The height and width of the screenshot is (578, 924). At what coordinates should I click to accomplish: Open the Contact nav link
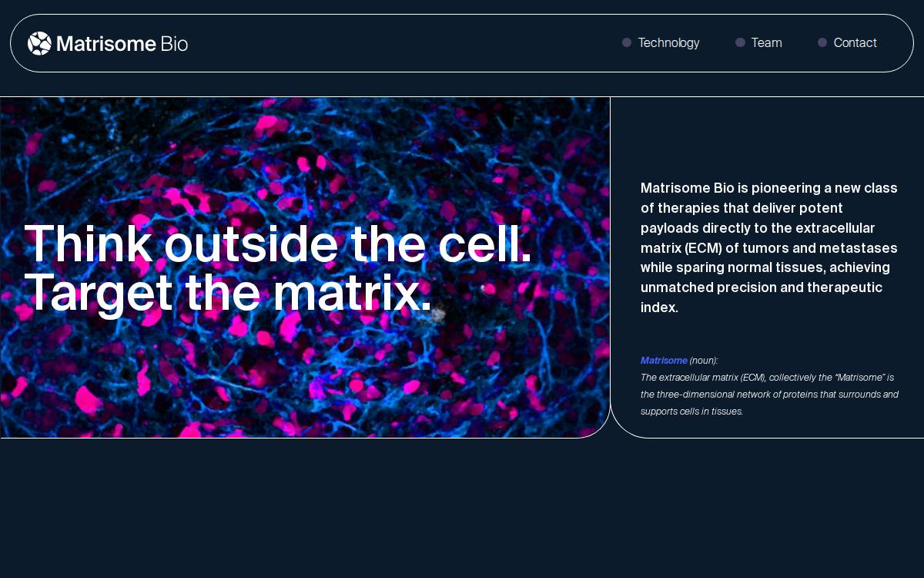[x=855, y=42]
